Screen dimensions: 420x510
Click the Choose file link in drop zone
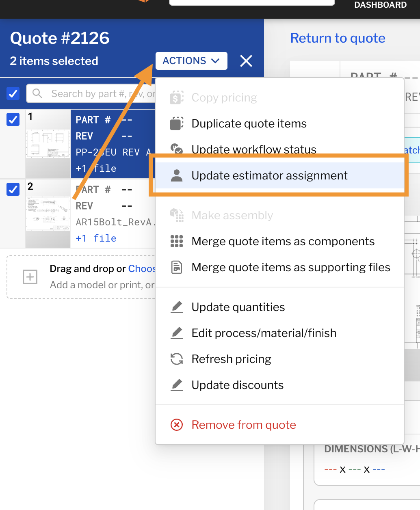[x=142, y=269]
